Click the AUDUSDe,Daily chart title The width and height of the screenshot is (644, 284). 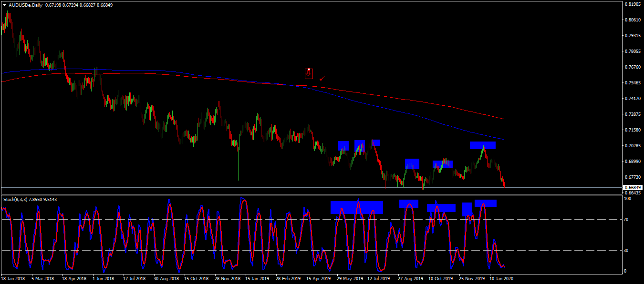[25, 5]
